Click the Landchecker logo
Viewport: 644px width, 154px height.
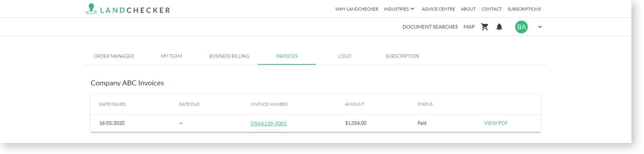tap(128, 9)
